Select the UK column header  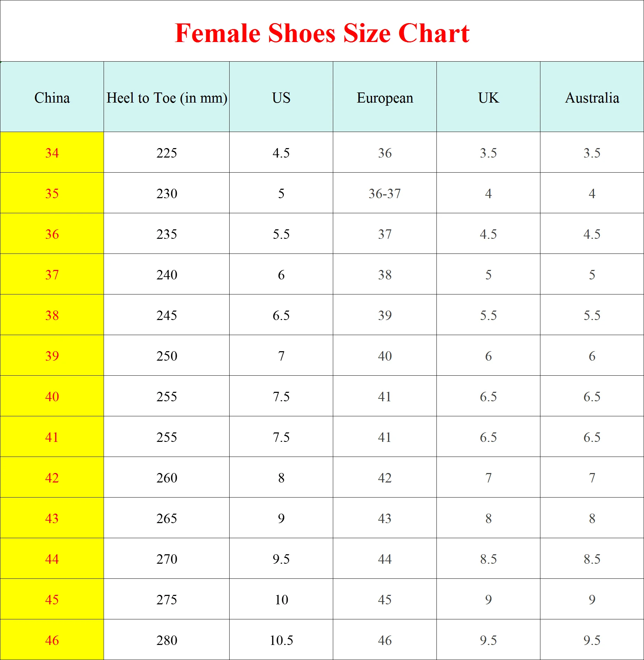click(488, 98)
